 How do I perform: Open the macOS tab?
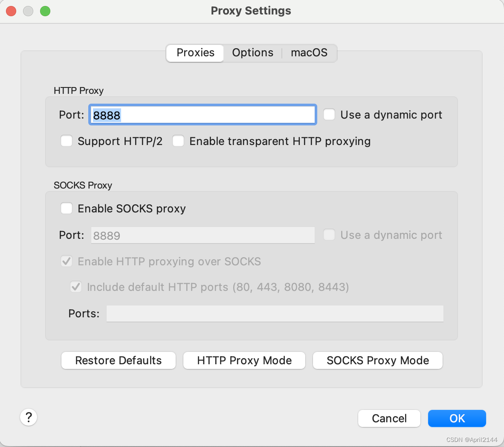[309, 53]
